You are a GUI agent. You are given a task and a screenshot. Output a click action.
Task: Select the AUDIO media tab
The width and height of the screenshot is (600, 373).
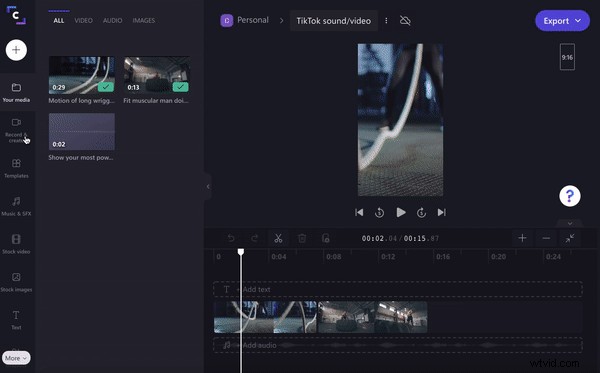tap(112, 21)
